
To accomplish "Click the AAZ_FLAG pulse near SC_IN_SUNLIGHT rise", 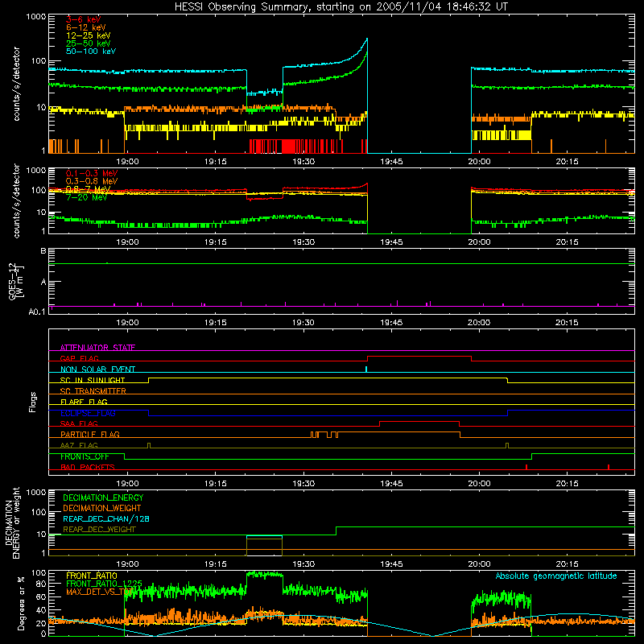I will 149,446.
